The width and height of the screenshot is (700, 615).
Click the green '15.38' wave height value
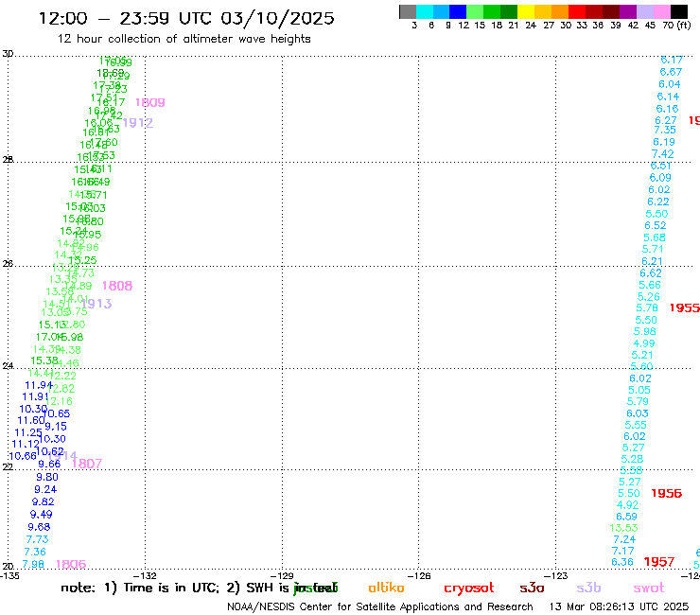click(x=44, y=360)
